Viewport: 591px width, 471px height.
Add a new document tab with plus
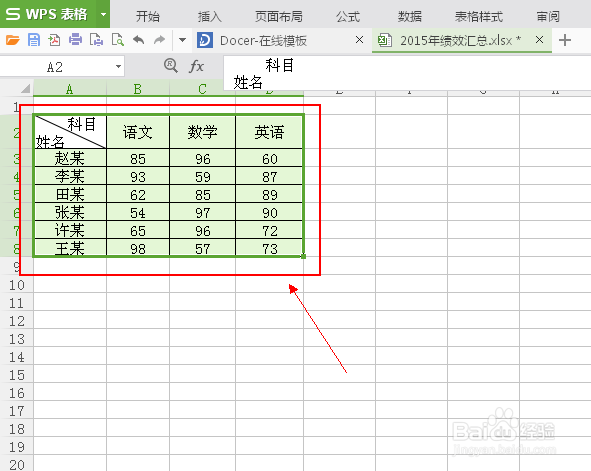[x=565, y=40]
